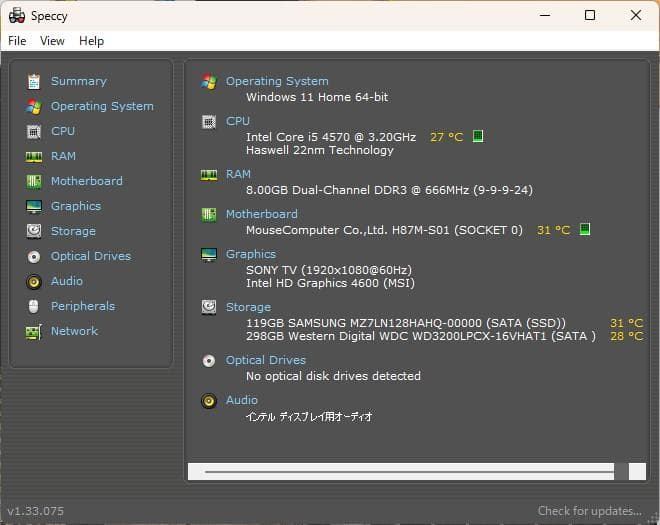Image resolution: width=660 pixels, height=525 pixels.
Task: Click the Motherboard icon in summary panel
Action: tap(209, 215)
